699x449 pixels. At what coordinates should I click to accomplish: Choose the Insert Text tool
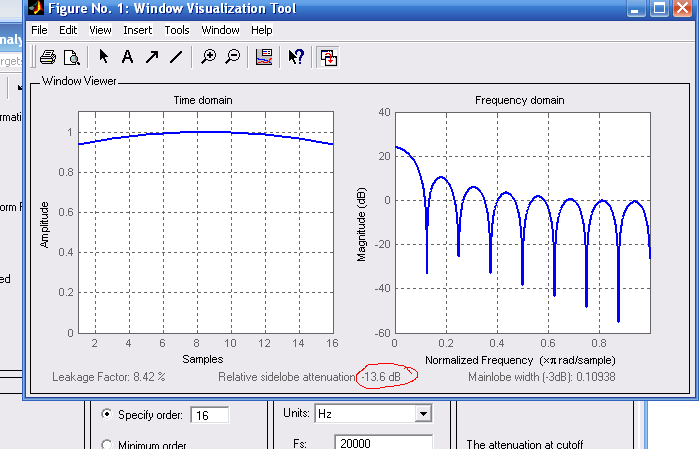tap(127, 57)
